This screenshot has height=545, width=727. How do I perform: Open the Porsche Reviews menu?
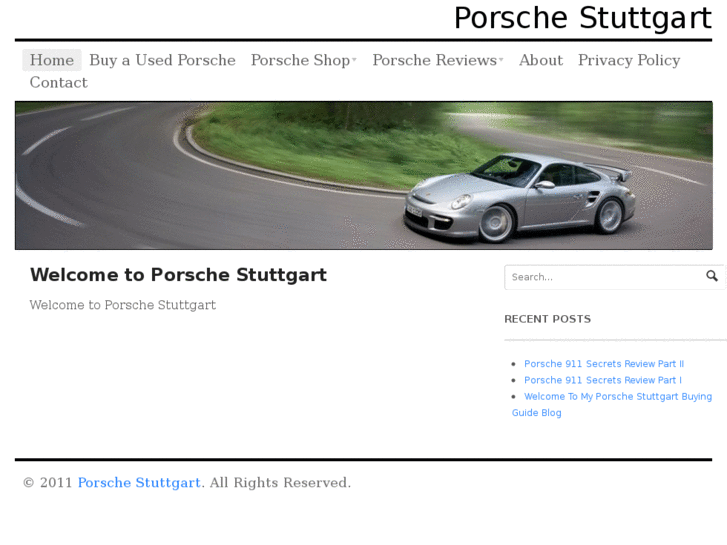coord(434,60)
